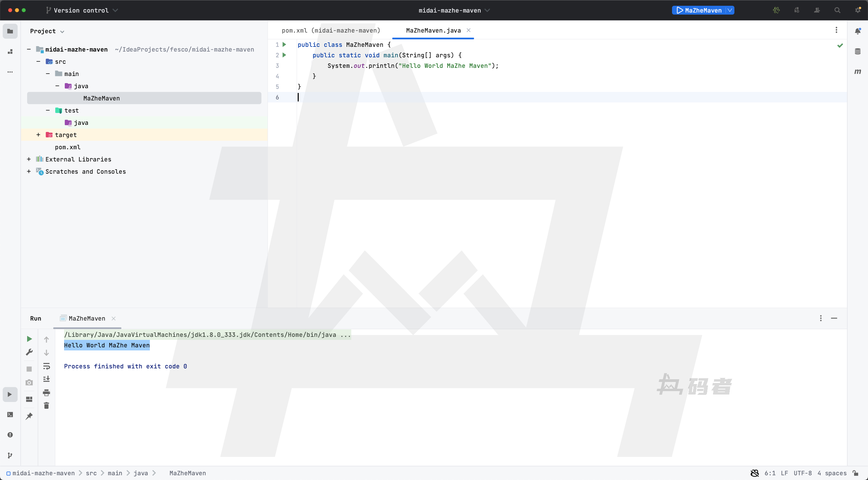Toggle soft-wrap in Run console
Viewport: 868px width, 480px height.
[46, 366]
